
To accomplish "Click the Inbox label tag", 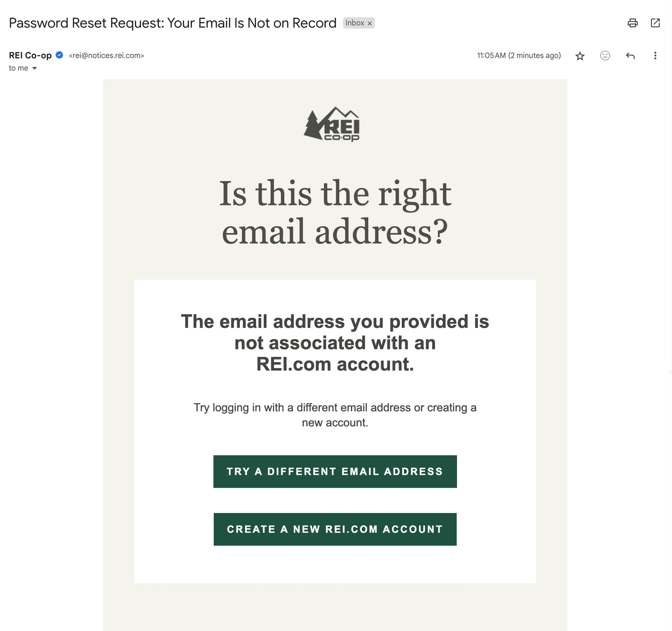I will pos(355,23).
